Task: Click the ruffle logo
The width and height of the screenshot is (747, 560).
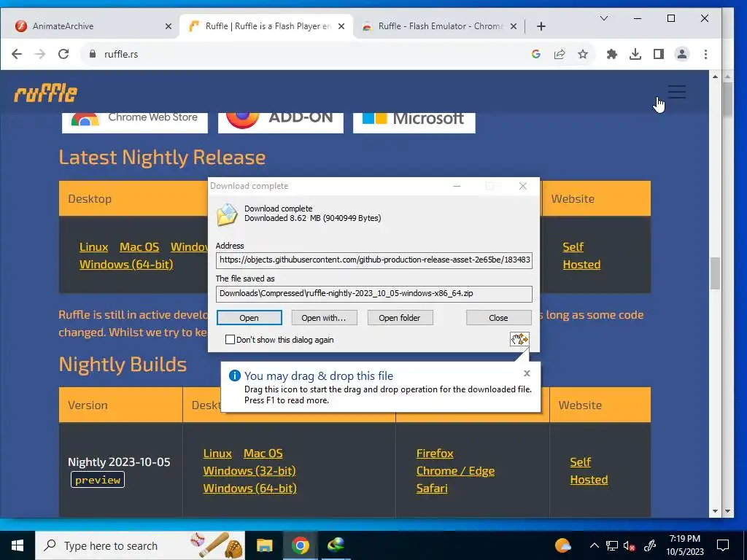Action: tap(46, 93)
